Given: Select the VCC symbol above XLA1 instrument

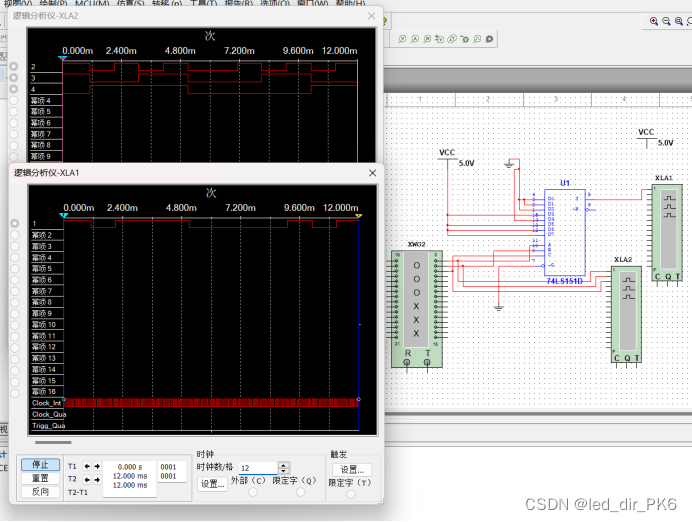Looking at the screenshot, I should (647, 138).
